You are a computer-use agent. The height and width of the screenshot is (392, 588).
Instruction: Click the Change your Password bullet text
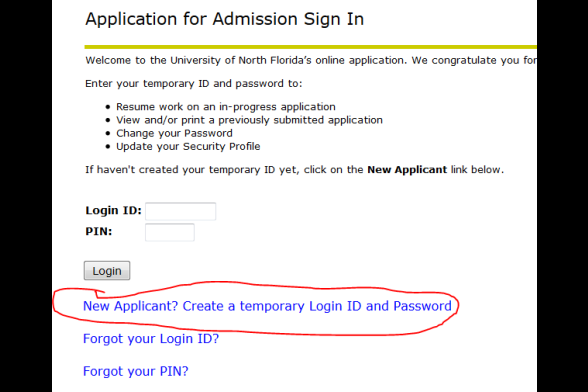coord(174,133)
